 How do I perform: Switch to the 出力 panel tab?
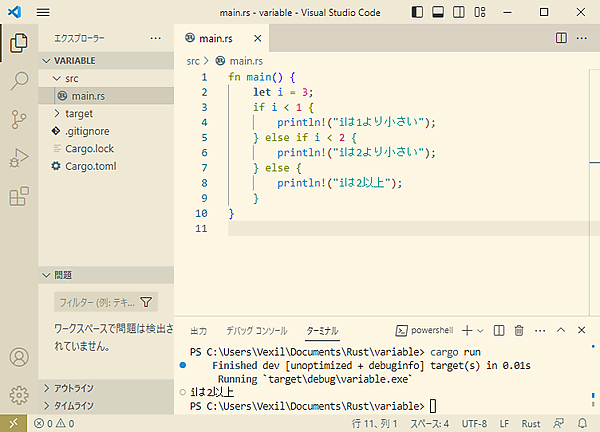198,330
